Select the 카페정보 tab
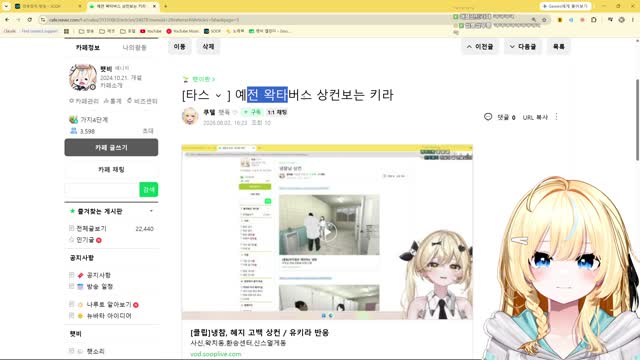The width and height of the screenshot is (640, 360). point(88,47)
